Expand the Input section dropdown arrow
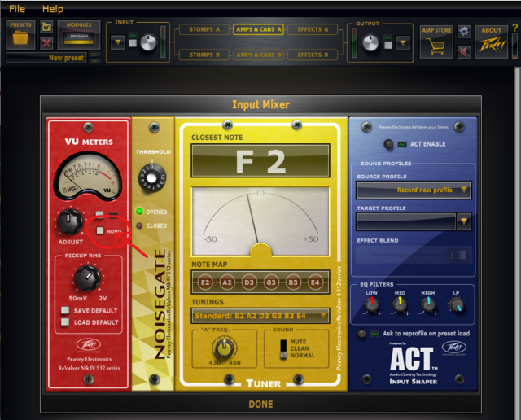The image size is (521, 420). pos(118,42)
